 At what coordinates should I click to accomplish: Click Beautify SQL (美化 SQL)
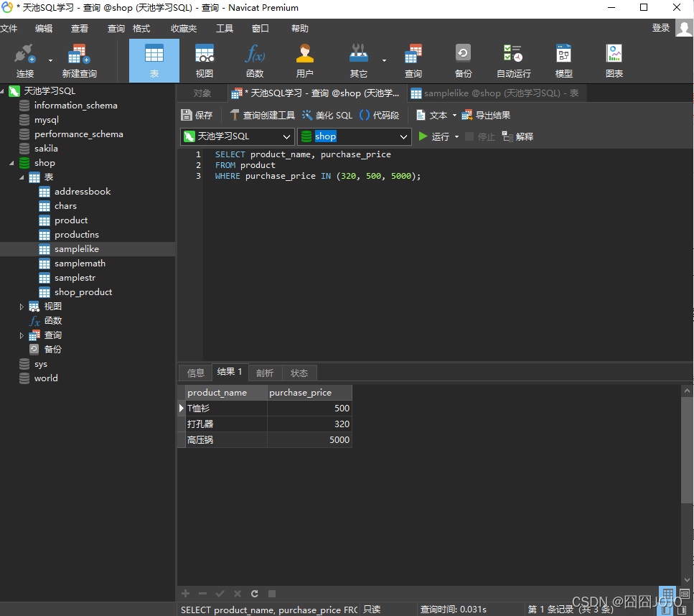[x=327, y=115]
